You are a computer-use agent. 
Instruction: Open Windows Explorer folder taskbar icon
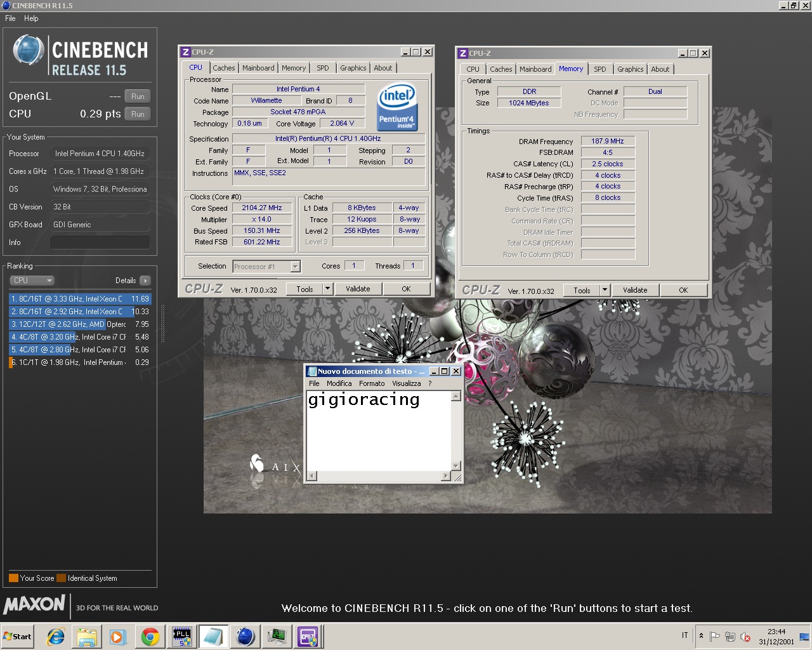click(x=87, y=637)
